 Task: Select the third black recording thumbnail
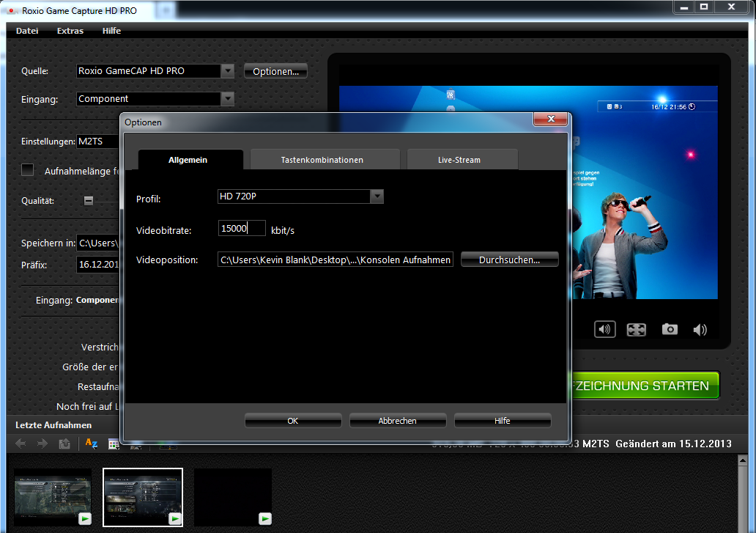tap(233, 497)
